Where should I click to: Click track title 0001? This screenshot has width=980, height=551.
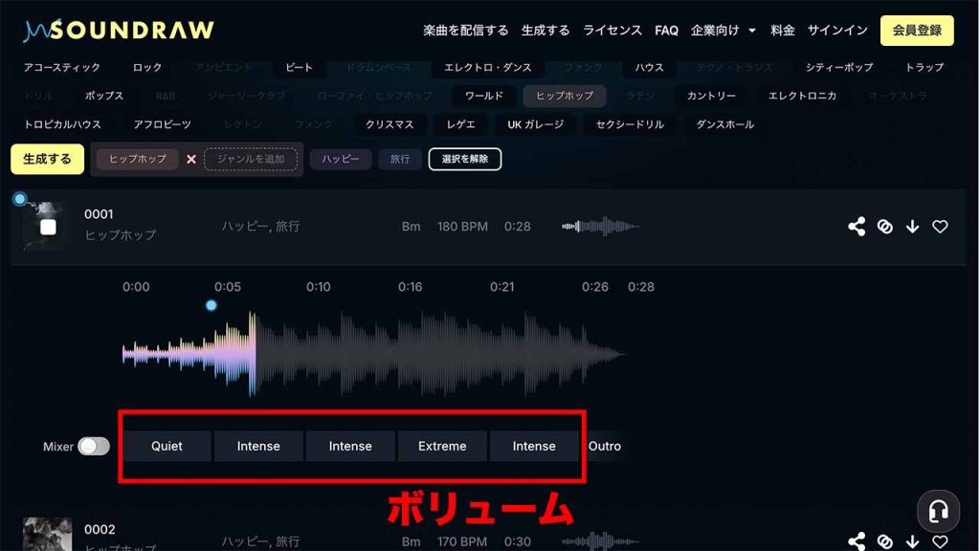coord(99,214)
